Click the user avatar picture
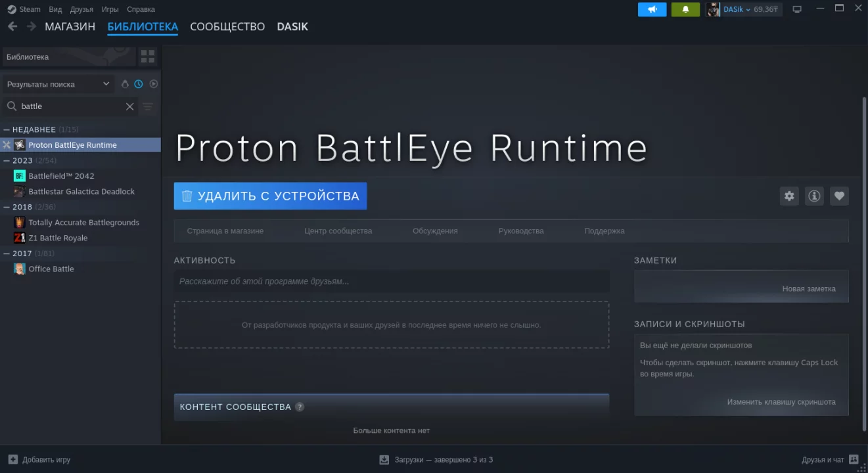 [x=714, y=9]
